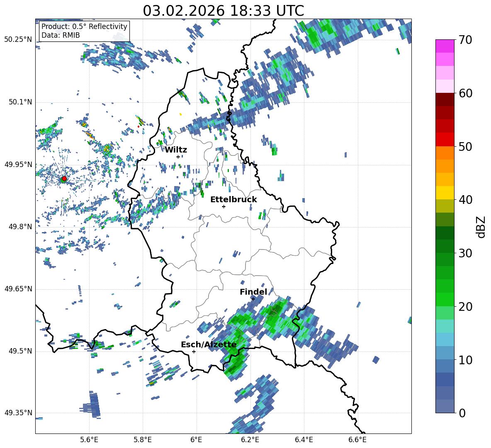The height and width of the screenshot is (448, 491).
Task: Click the 6.2°E longitude label
Action: tap(250, 440)
